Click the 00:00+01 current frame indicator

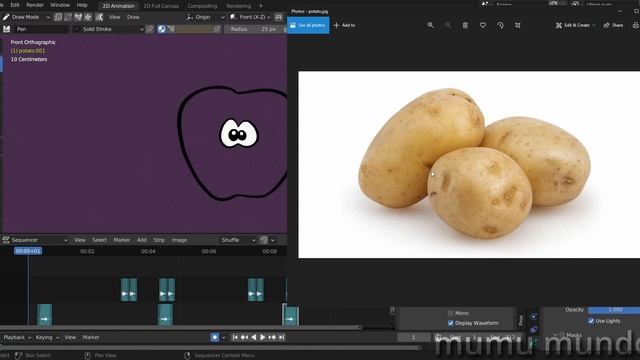pyautogui.click(x=28, y=251)
